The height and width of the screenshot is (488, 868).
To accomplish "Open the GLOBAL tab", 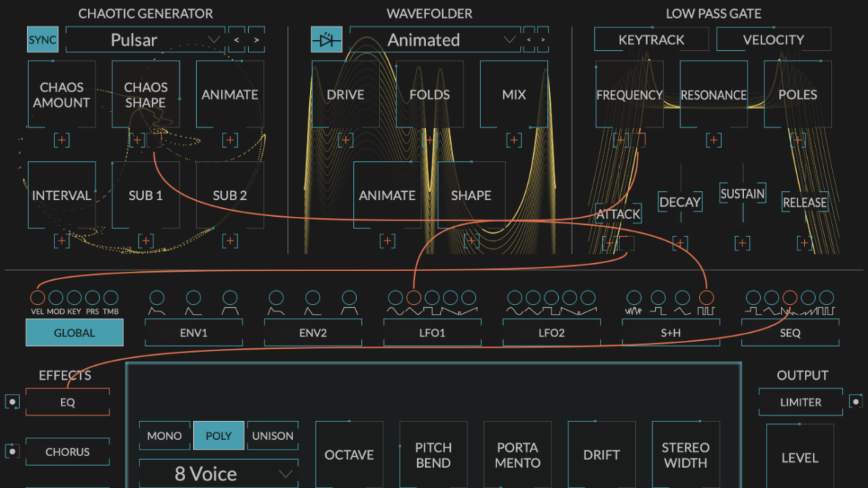I will [x=75, y=333].
